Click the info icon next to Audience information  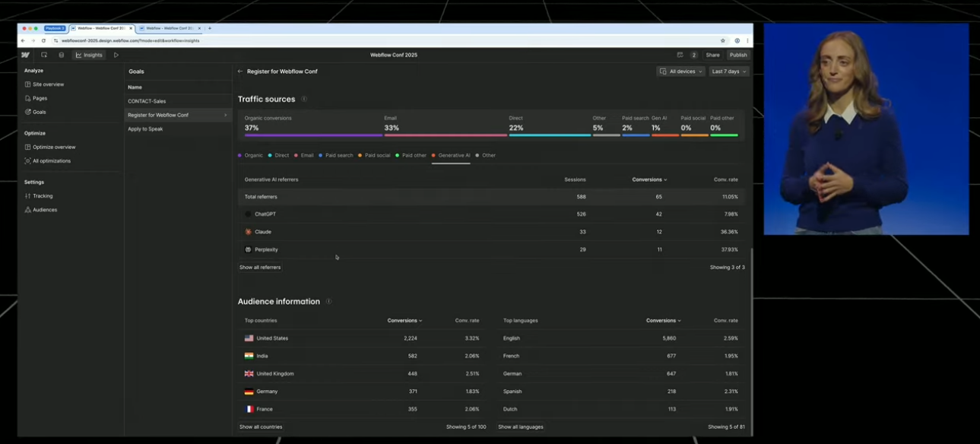[328, 301]
